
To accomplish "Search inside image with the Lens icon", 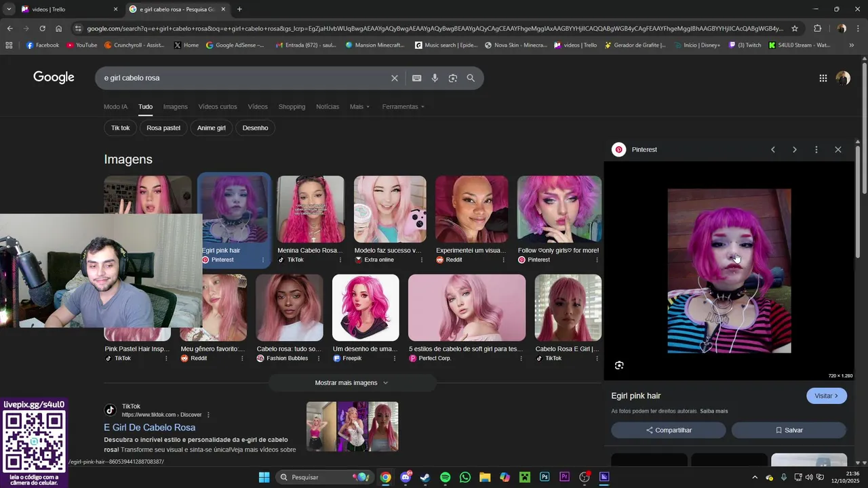I will pos(619,365).
